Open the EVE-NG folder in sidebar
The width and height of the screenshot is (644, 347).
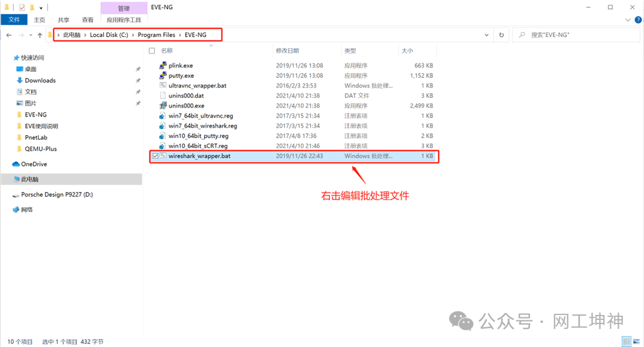point(36,115)
